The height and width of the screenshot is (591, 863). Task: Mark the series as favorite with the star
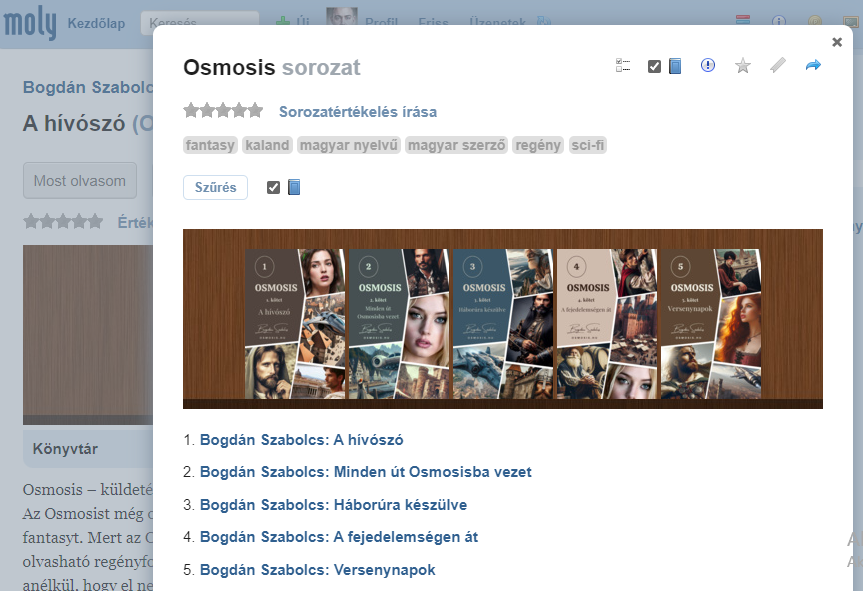click(x=742, y=66)
